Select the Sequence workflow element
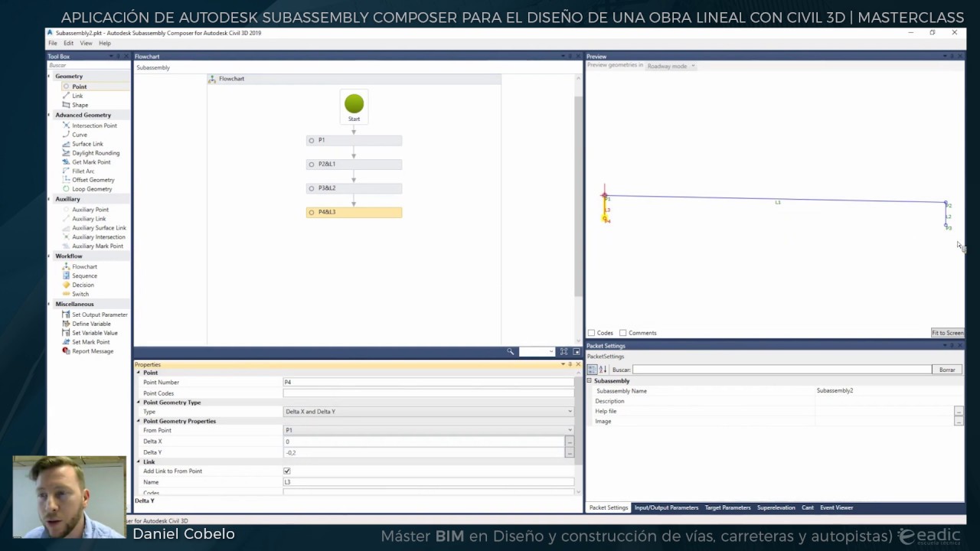Screen dimensions: 980x551 coord(84,275)
